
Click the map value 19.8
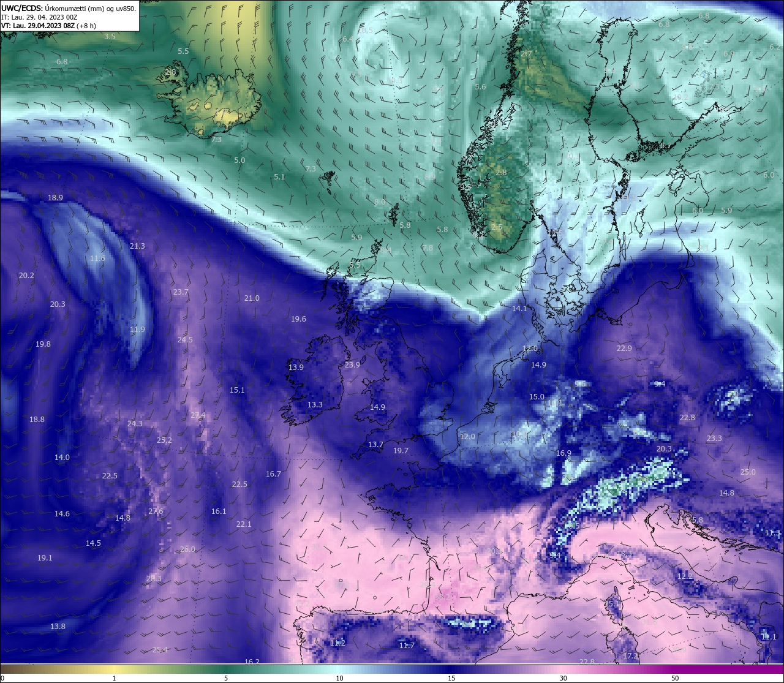43,344
